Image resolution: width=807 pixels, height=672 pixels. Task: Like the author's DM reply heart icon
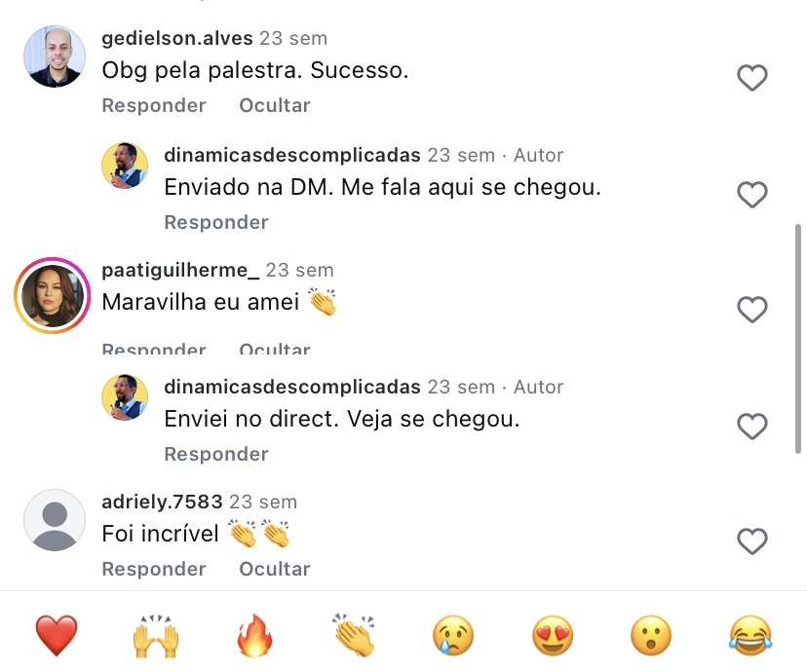[x=752, y=195]
